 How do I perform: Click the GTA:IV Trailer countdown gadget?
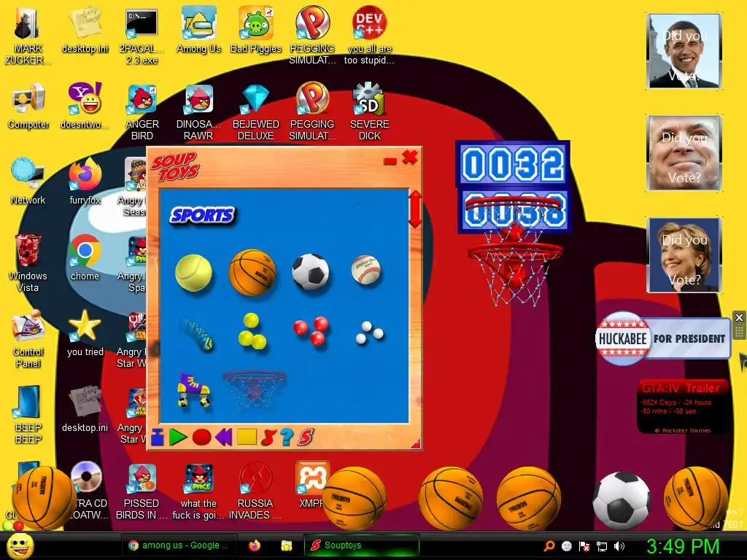tap(682, 407)
